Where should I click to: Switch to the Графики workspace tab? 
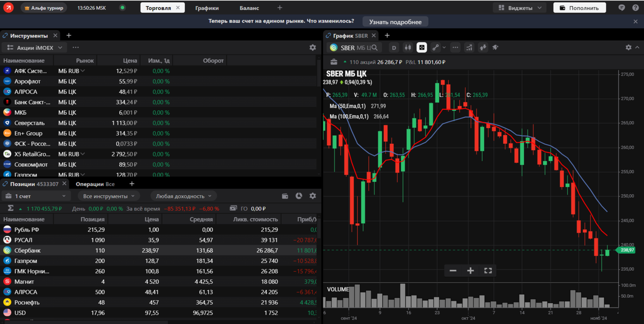[207, 8]
